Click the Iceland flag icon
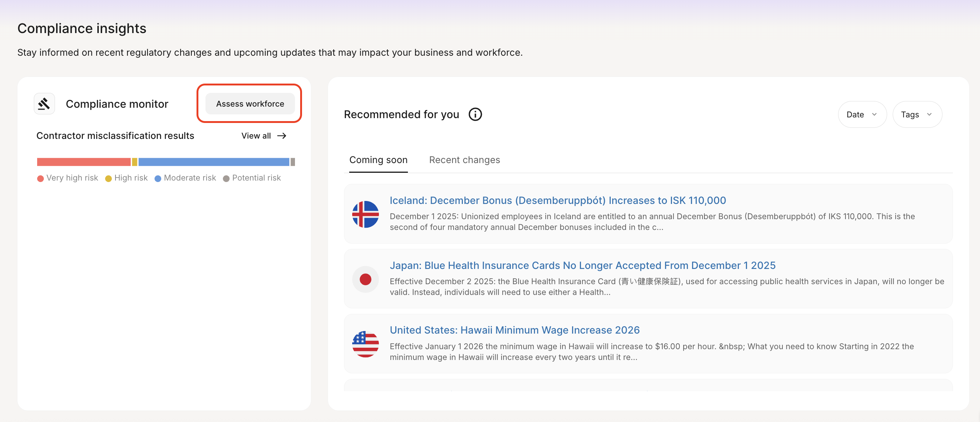This screenshot has height=422, width=980. coord(365,214)
